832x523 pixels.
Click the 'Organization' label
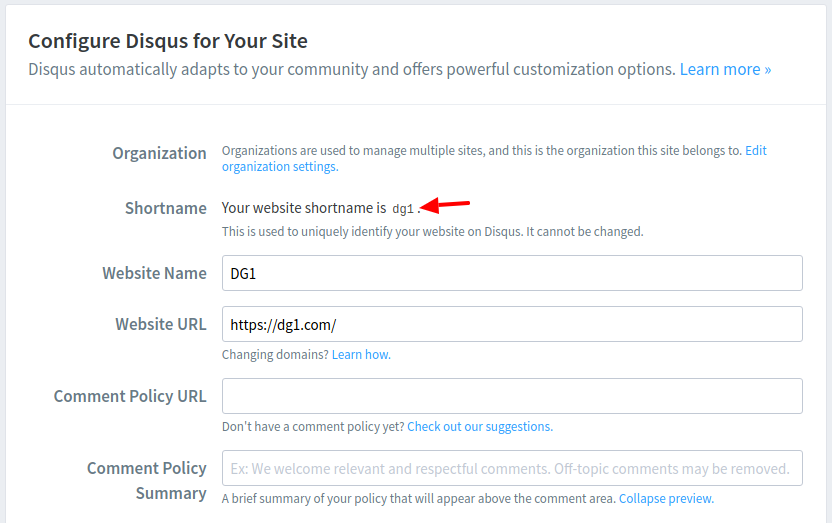click(159, 153)
